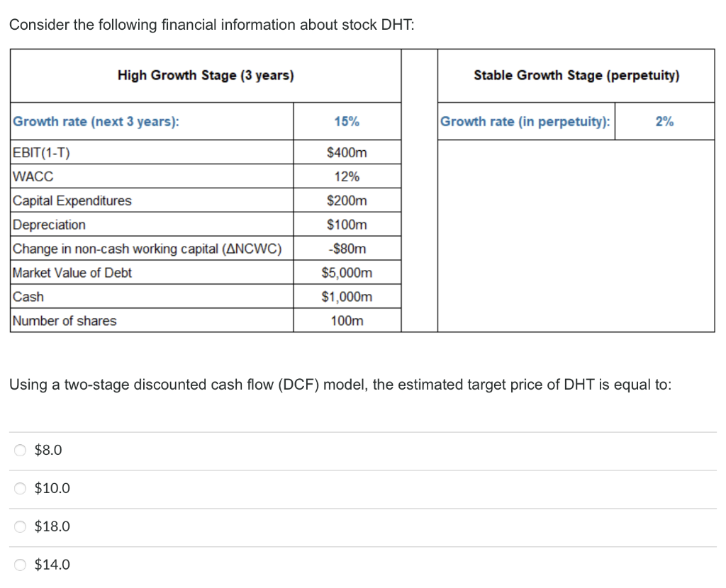The width and height of the screenshot is (726, 588).
Task: Click the $8.0 answer label
Action: point(47,449)
